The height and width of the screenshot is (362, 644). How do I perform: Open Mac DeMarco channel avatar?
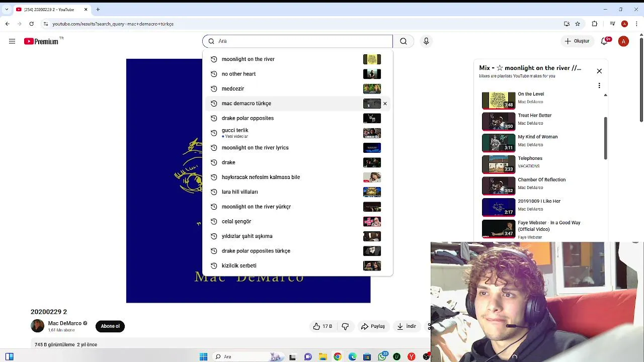(38, 326)
